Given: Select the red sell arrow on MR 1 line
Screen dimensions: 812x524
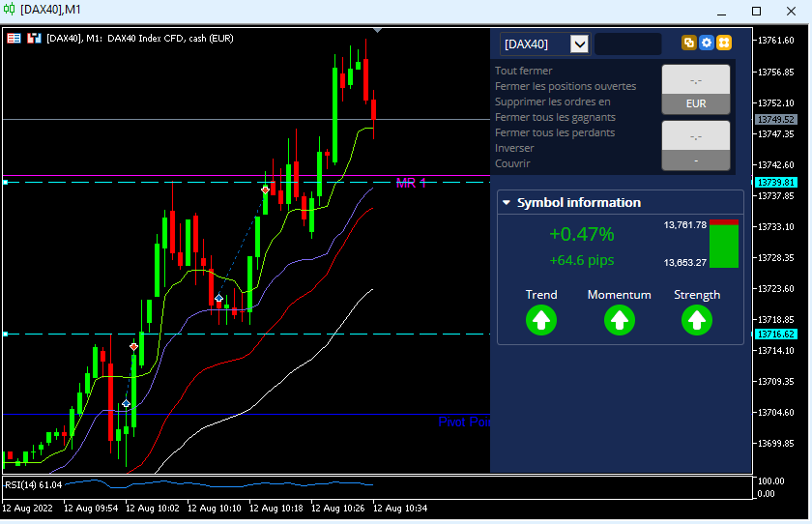Looking at the screenshot, I should (265, 190).
